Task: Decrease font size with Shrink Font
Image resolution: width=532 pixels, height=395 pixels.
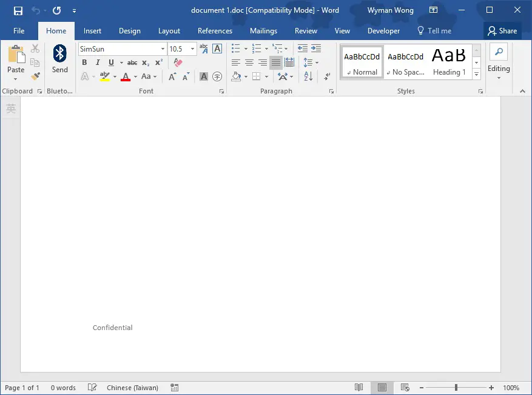Action: 186,76
